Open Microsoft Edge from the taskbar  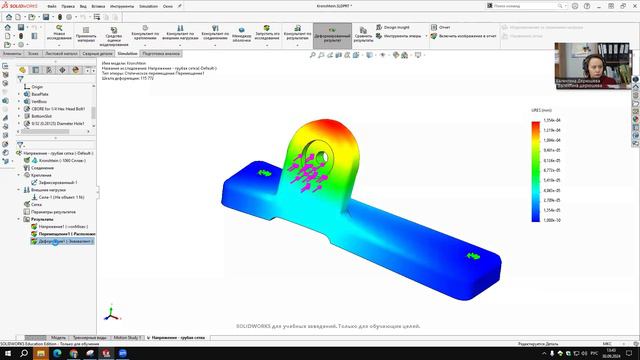point(57,353)
